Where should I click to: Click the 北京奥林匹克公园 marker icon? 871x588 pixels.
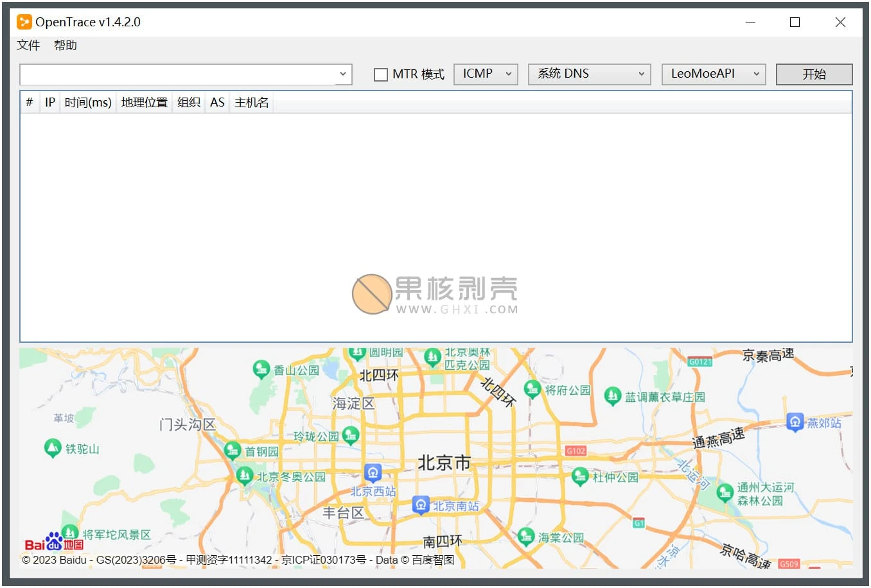[x=433, y=357]
